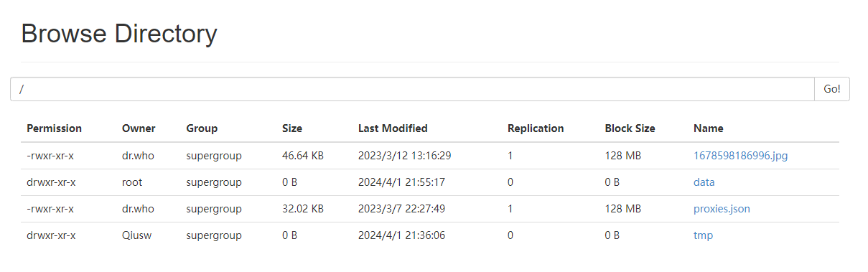Click the Replication column header
The height and width of the screenshot is (272, 868).
click(x=536, y=128)
